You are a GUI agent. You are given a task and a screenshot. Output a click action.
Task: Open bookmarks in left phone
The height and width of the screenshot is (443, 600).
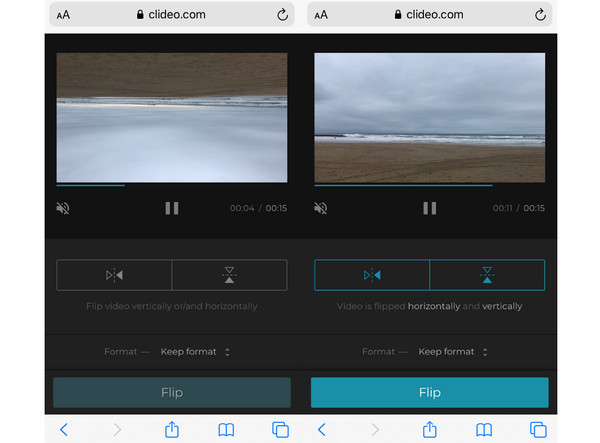pos(226,430)
